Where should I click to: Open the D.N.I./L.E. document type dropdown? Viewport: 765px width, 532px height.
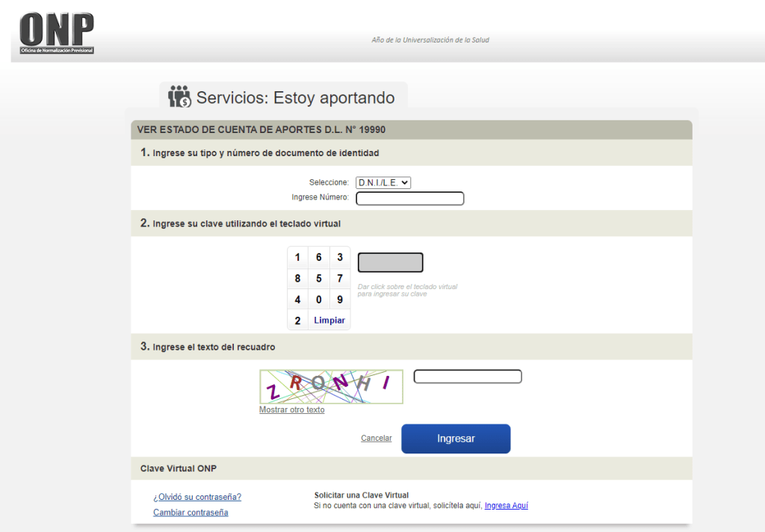coord(383,182)
